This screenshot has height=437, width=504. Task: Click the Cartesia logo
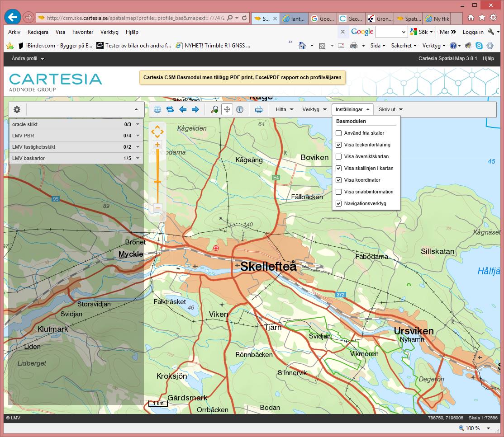(55, 82)
